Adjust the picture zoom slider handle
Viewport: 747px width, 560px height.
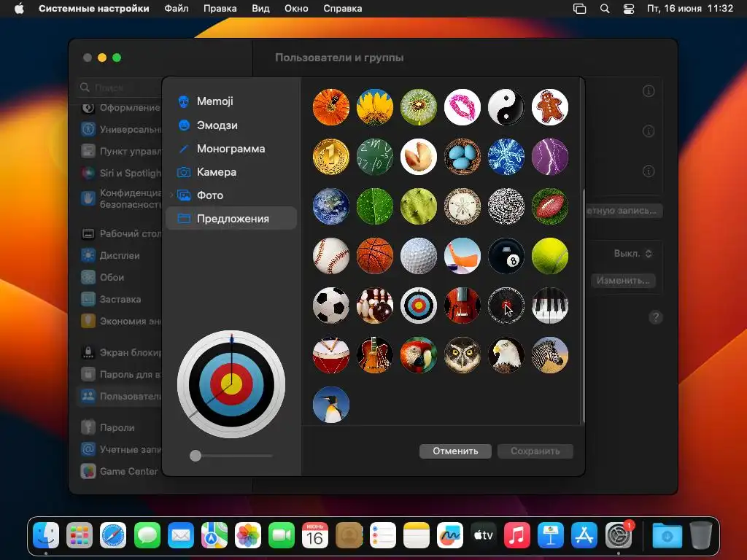[x=196, y=456]
